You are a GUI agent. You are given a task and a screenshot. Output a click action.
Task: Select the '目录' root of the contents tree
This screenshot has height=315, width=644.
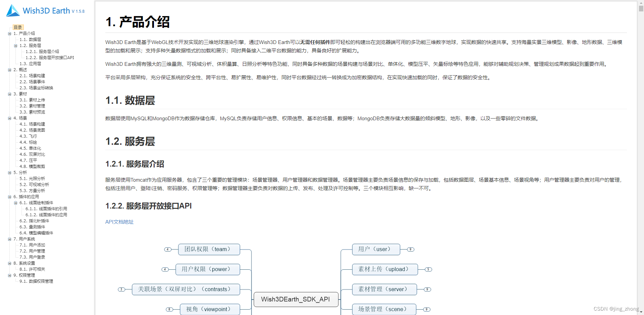tap(18, 28)
